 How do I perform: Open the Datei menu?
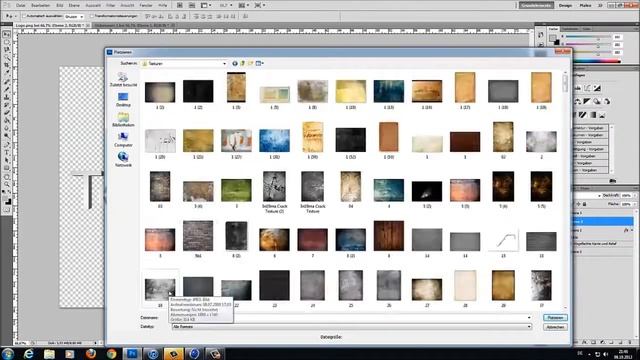(20, 5)
